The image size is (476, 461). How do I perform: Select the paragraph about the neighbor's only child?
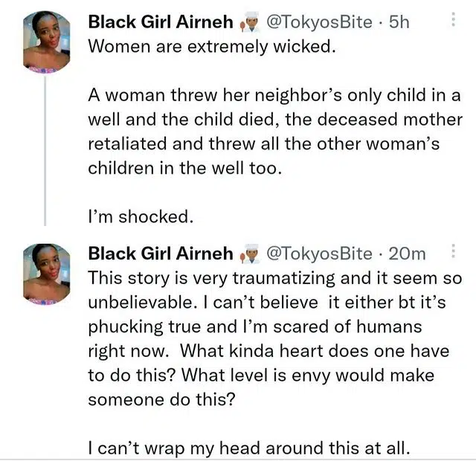(x=274, y=131)
